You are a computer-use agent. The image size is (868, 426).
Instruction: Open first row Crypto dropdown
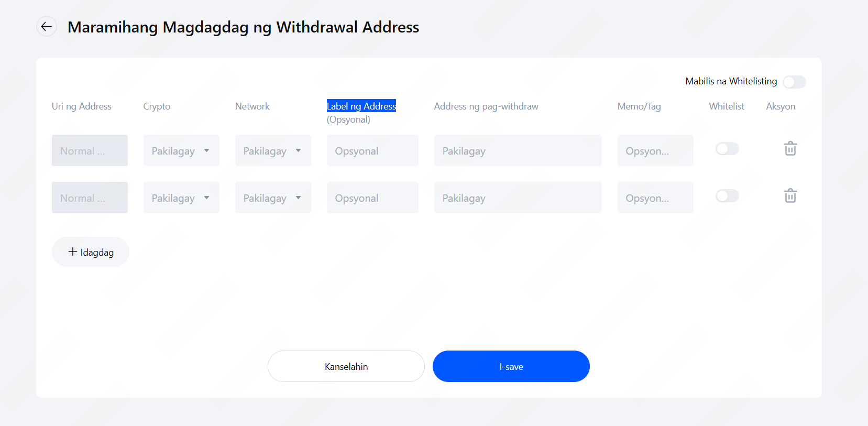(x=181, y=151)
